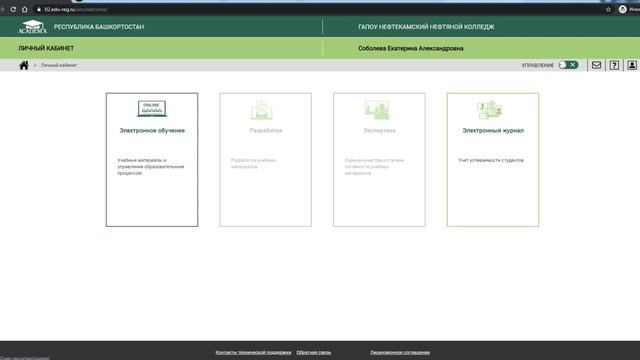The width and height of the screenshot is (640, 360).
Task: Click the Экспертиза card icon
Action: (x=377, y=109)
